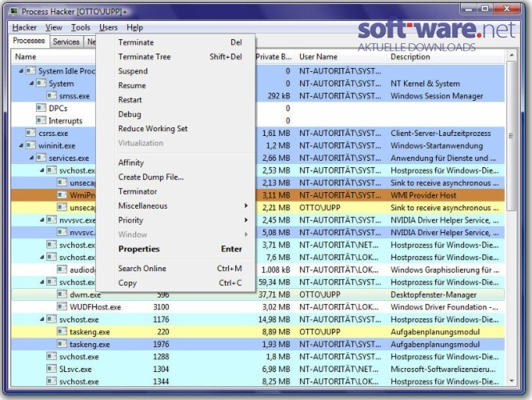
Task: Open the Help menu
Action: click(134, 27)
